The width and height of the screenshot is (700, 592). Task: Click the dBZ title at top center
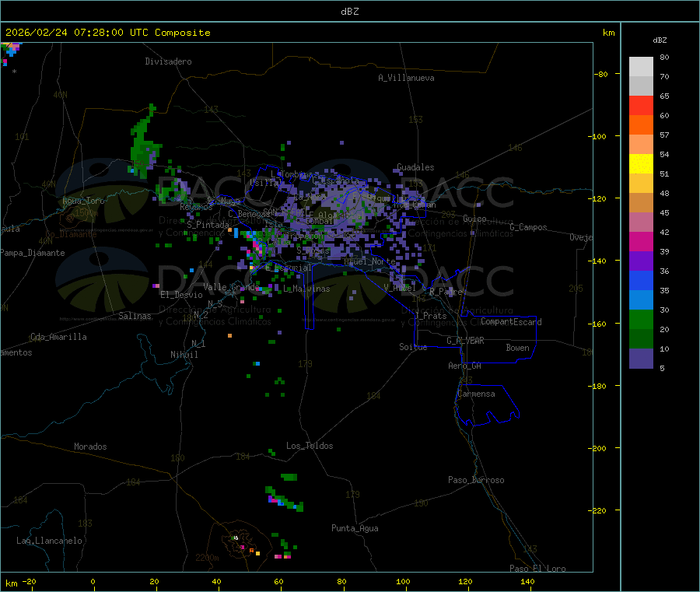tap(349, 12)
